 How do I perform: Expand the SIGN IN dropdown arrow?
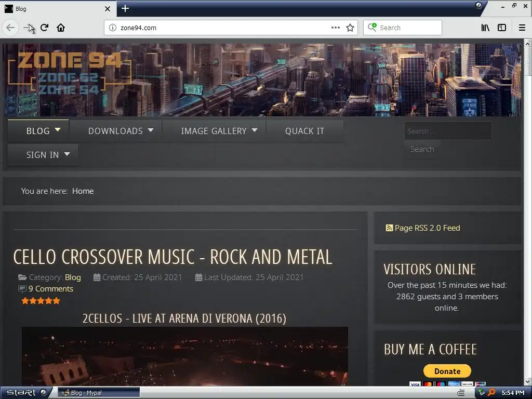pyautogui.click(x=67, y=154)
